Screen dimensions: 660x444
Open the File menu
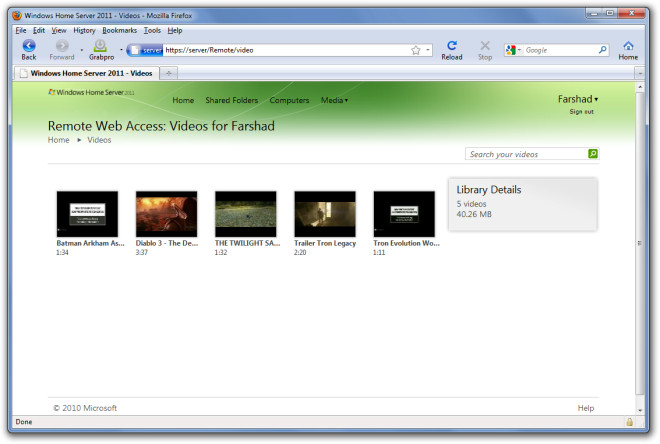pos(21,30)
